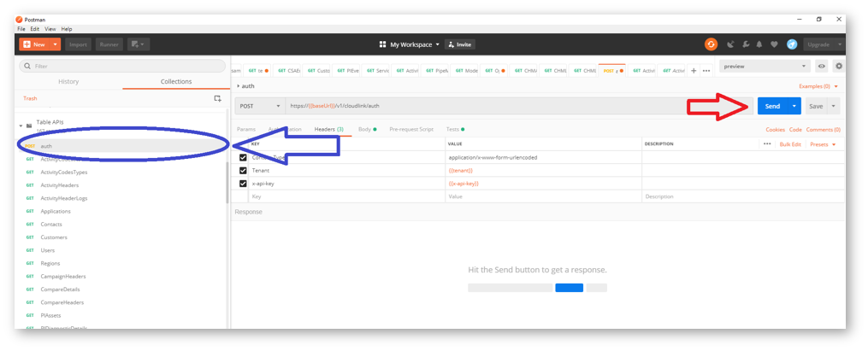
Task: Open the Params tab
Action: [245, 129]
